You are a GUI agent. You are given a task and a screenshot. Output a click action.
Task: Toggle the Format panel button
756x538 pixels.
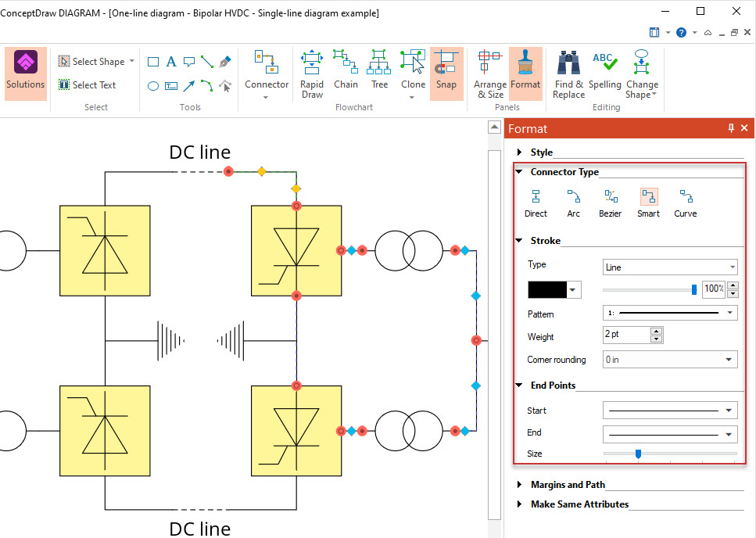click(525, 74)
